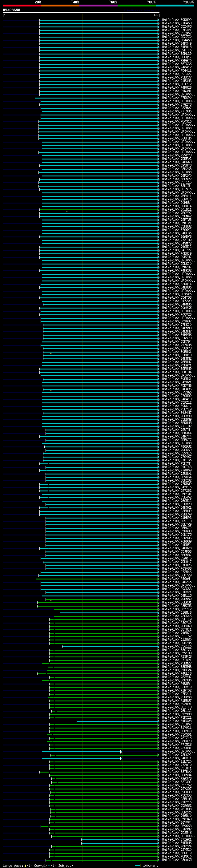The height and width of the screenshot is (868, 197).
Task: Select the UniRef100_C1E3N3 label
Action: point(177,81)
